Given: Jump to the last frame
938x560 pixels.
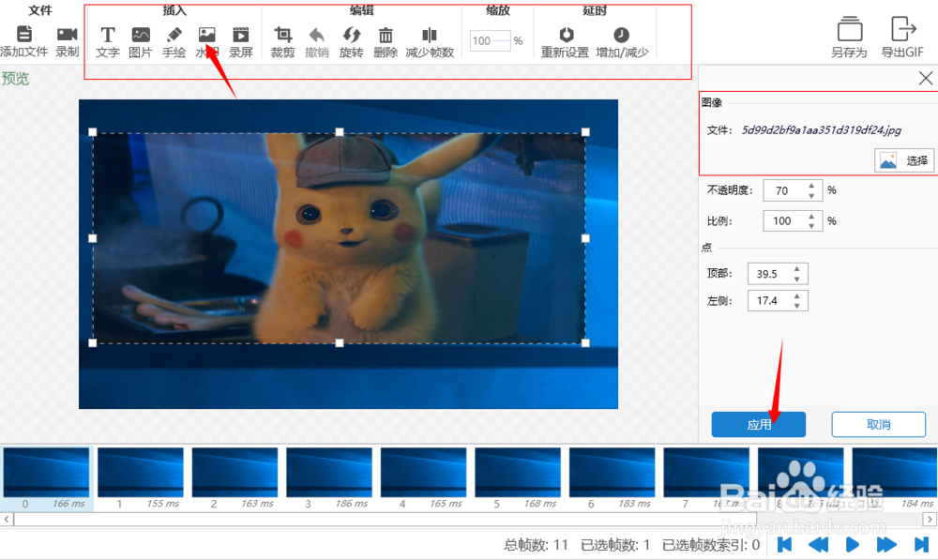Looking at the screenshot, I should pos(921,544).
